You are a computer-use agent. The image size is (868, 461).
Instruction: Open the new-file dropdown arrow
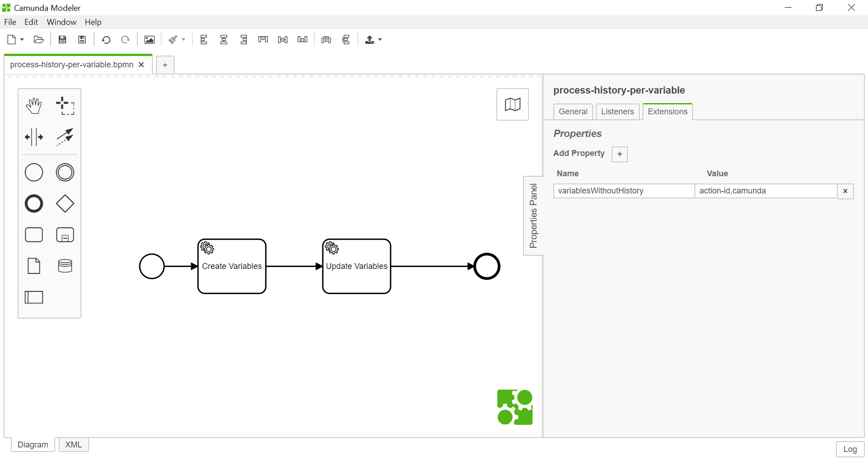click(22, 40)
